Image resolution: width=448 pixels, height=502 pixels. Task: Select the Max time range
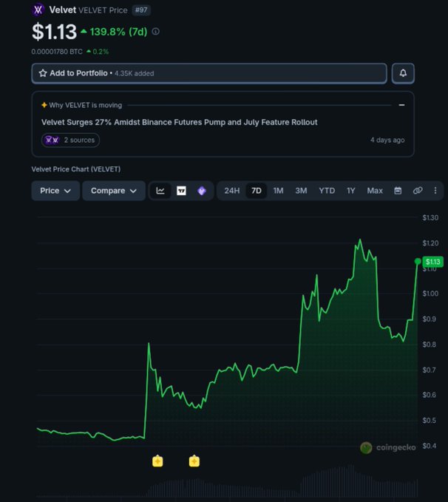(x=375, y=191)
